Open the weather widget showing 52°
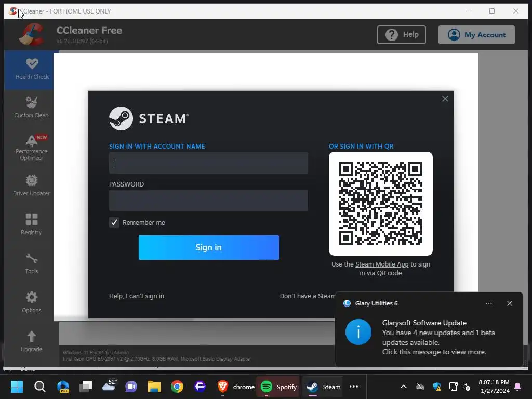 [x=109, y=386]
